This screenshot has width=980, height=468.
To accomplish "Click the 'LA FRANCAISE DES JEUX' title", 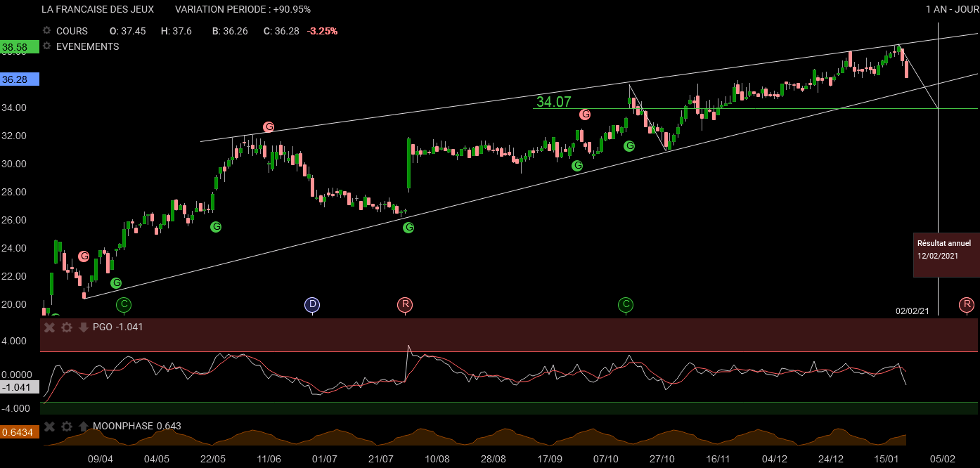I will pyautogui.click(x=98, y=10).
